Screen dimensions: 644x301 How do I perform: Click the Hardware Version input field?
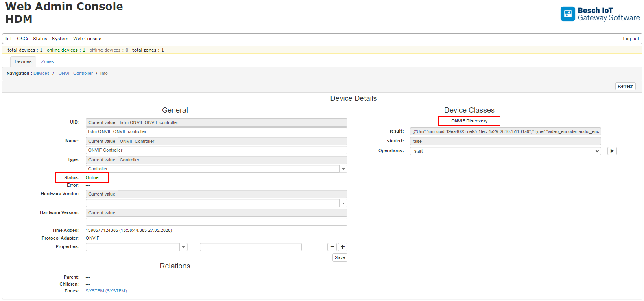pos(216,222)
